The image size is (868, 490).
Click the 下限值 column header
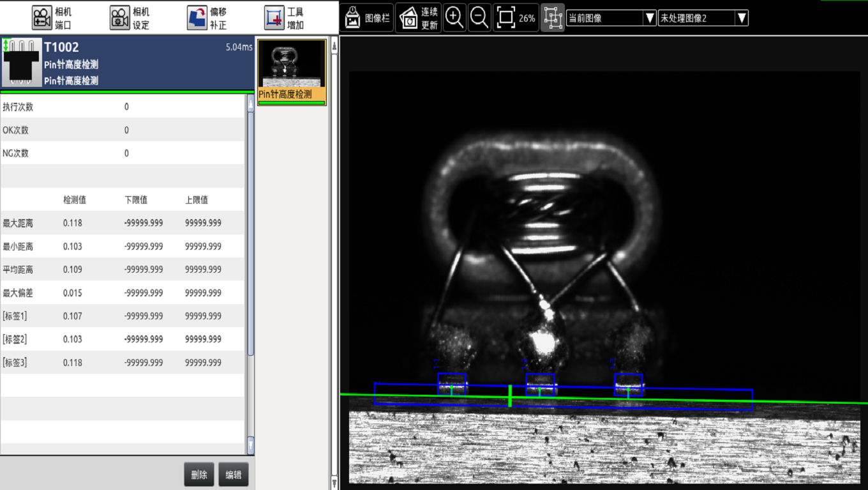pos(136,200)
